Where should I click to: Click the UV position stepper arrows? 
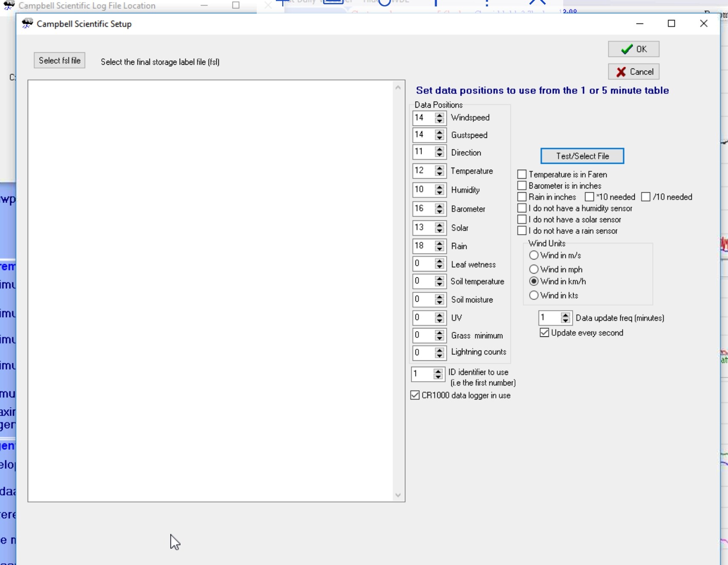pos(440,317)
